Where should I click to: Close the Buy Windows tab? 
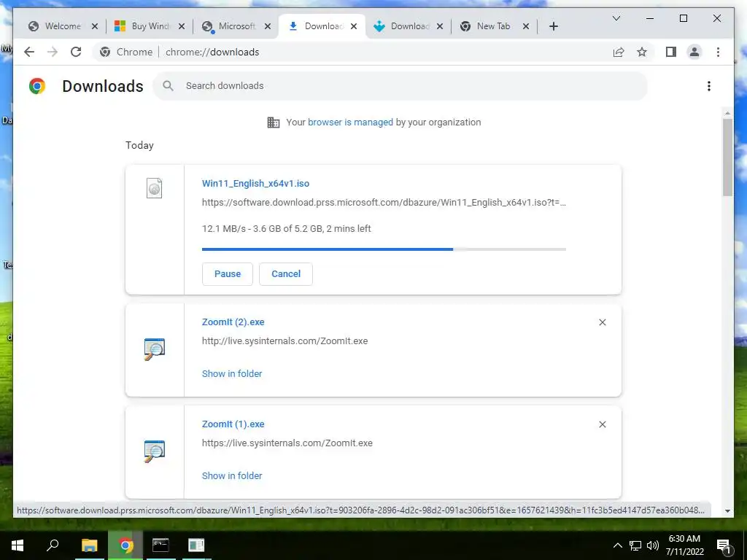point(182,26)
